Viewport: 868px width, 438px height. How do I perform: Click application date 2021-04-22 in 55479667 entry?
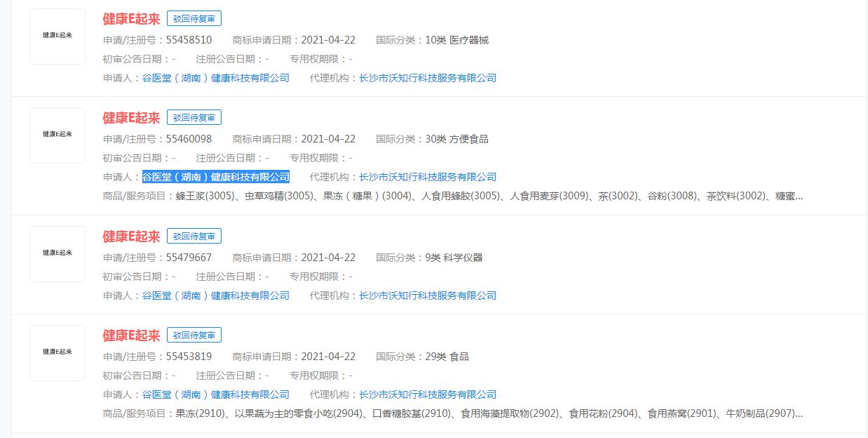(x=328, y=258)
